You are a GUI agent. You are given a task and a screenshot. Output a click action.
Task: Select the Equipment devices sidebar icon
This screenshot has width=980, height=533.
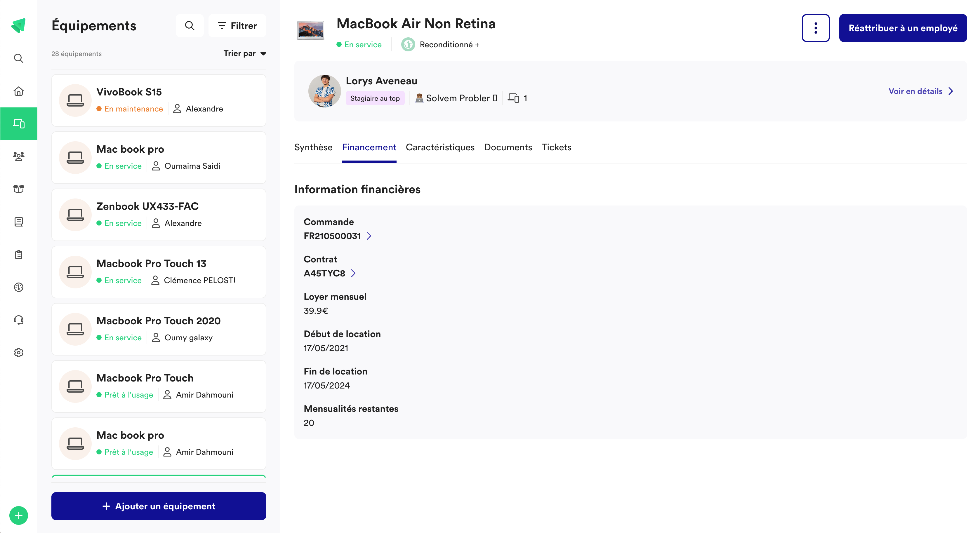(19, 123)
